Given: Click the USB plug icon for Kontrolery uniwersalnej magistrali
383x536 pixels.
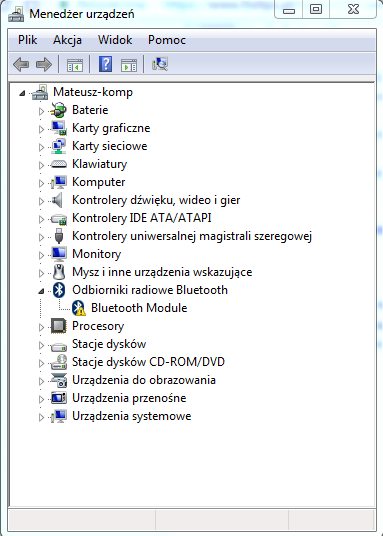Looking at the screenshot, I should click(x=59, y=236).
